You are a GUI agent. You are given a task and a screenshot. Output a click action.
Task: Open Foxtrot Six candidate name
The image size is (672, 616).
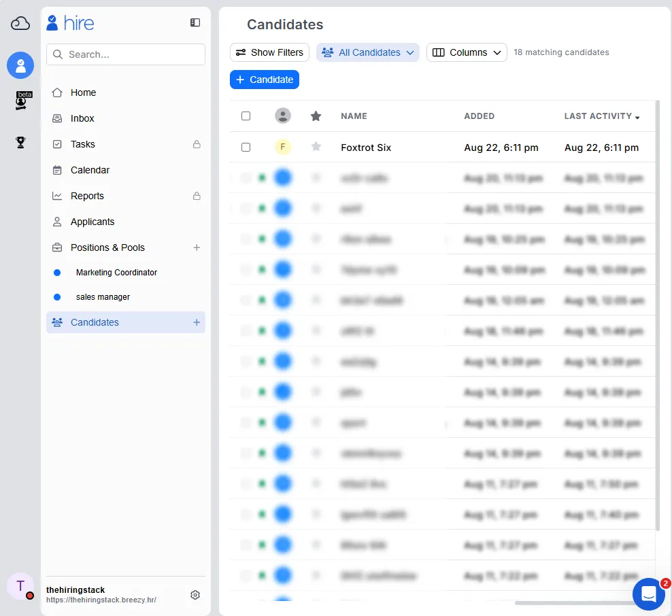coord(366,148)
